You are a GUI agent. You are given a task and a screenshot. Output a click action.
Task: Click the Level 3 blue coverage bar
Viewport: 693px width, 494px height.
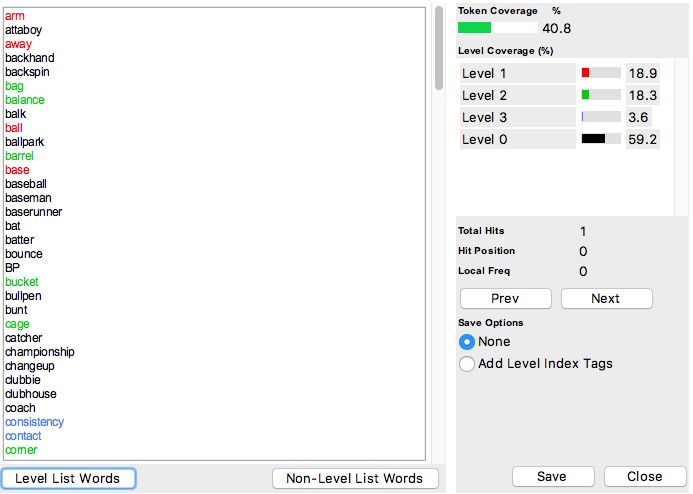tap(583, 117)
